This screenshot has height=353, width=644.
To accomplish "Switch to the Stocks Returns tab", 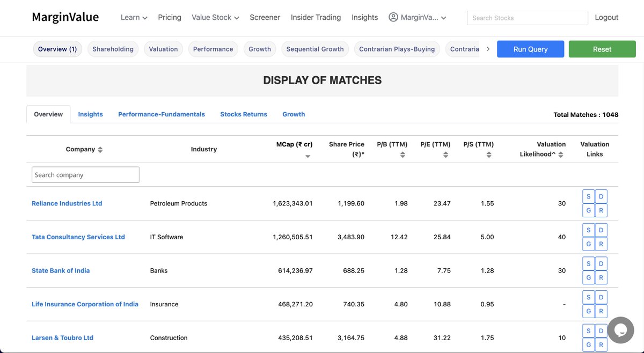I will click(244, 114).
